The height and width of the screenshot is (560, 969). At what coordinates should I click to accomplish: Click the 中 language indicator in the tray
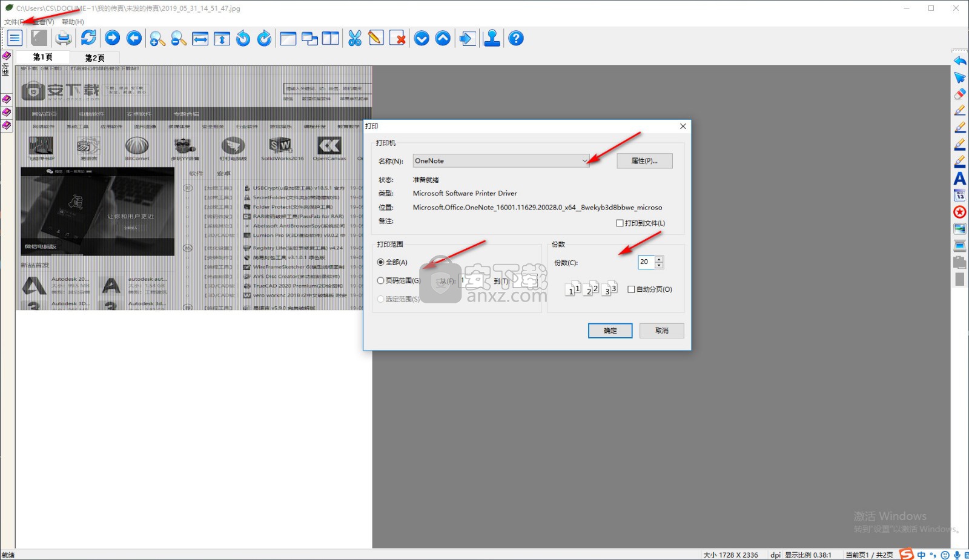[x=921, y=555]
